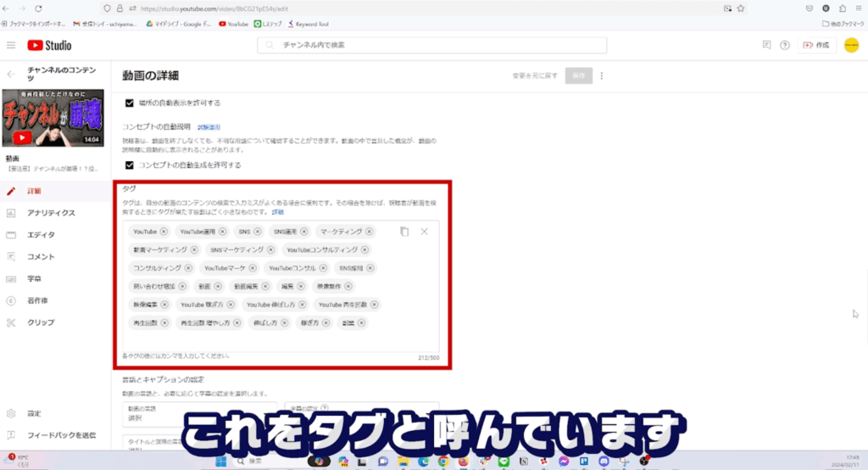Click the copy tags icon in tag box
Screen dimensions: 868x470
coord(404,232)
